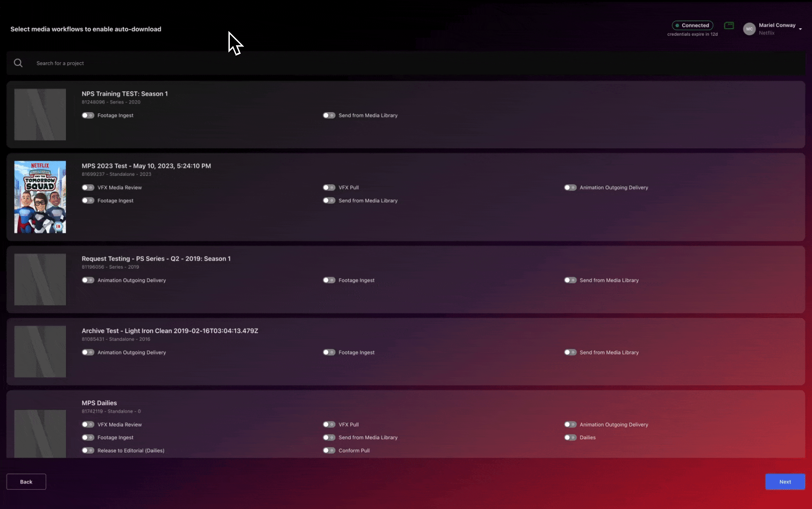Click the green credentials card icon

click(729, 26)
